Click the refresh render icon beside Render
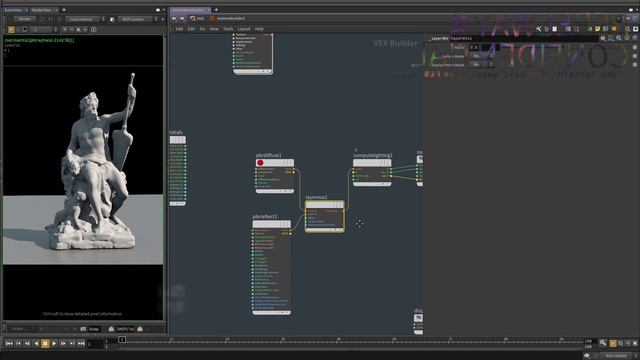The width and height of the screenshot is (640, 360). [42, 19]
